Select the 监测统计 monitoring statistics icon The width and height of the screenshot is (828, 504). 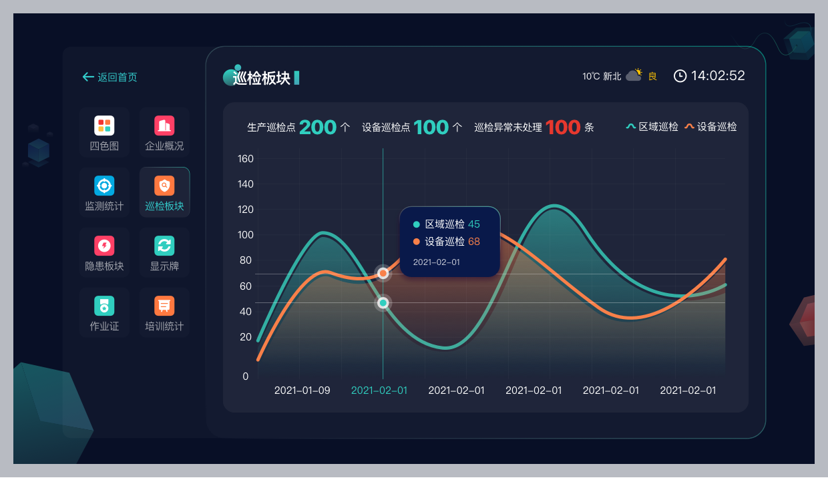[x=104, y=186]
